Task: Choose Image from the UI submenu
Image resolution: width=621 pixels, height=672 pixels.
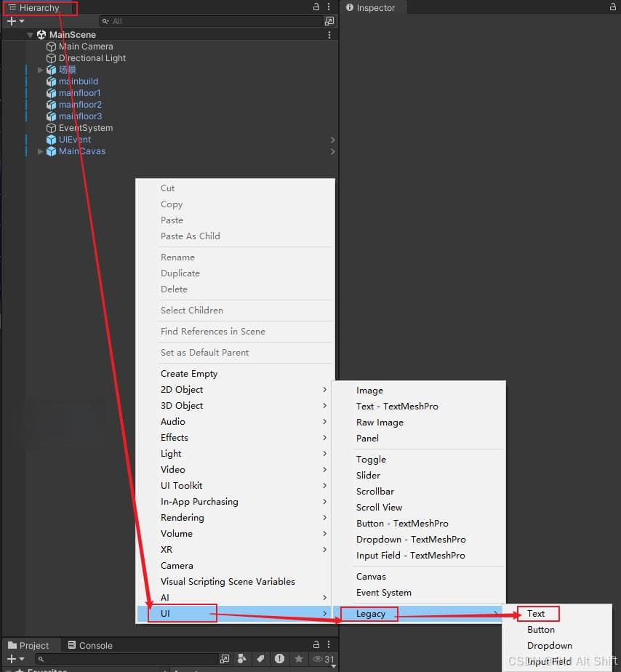Action: [419, 390]
